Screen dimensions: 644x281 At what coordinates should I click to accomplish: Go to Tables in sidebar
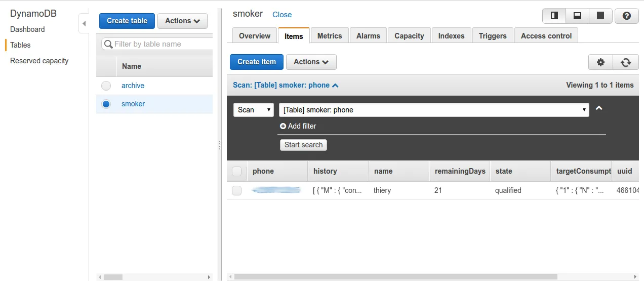(x=20, y=45)
